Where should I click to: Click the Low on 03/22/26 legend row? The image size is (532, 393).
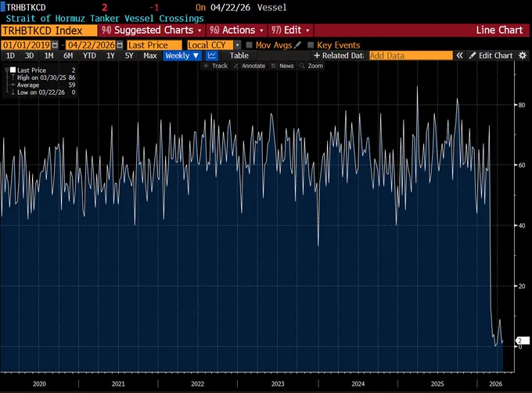44,92
